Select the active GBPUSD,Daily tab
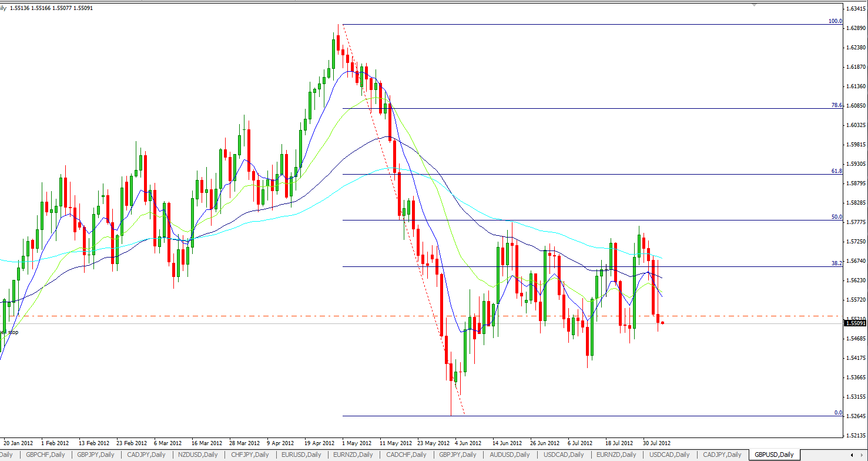The image size is (868, 461). (774, 455)
